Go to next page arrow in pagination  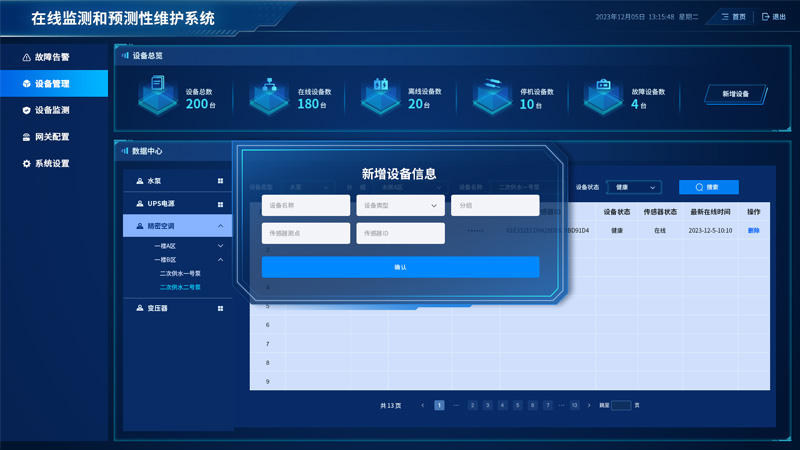(589, 406)
